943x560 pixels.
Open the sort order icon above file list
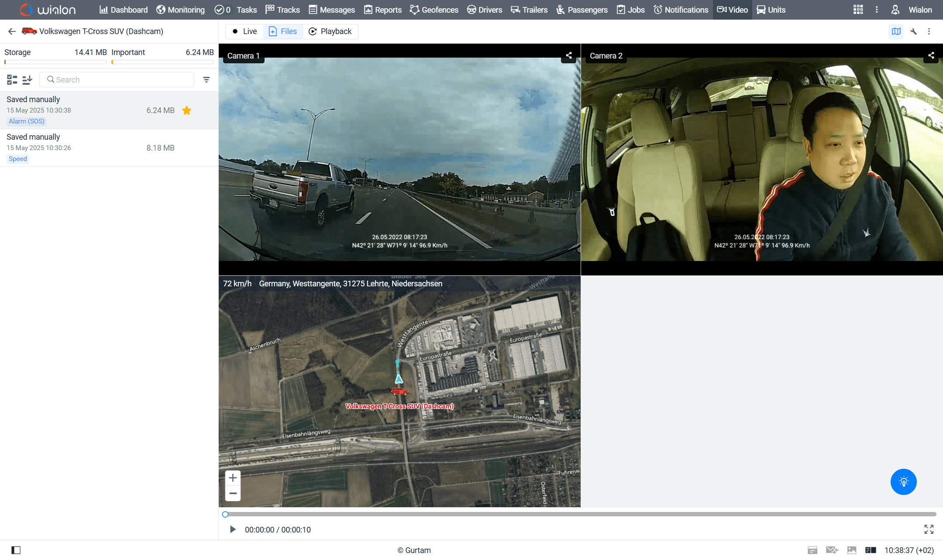point(27,79)
